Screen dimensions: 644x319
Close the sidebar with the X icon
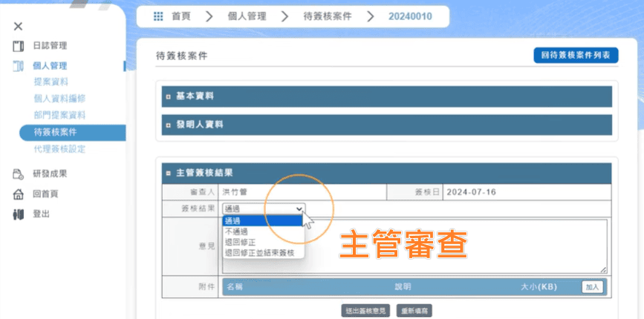pos(19,26)
